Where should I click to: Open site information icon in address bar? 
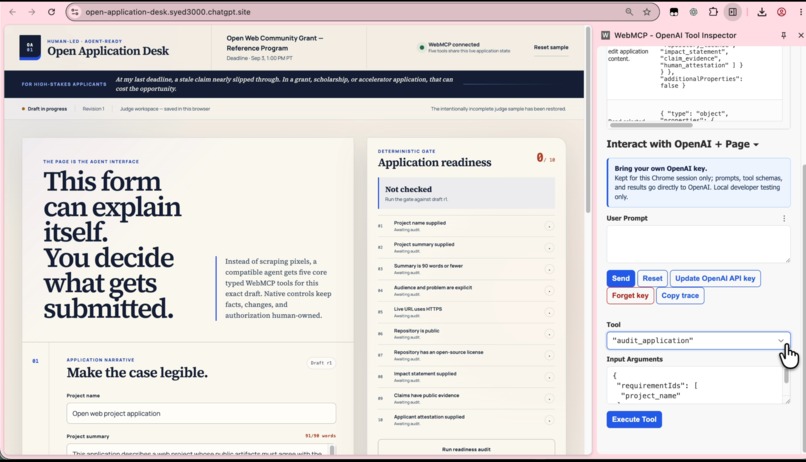(75, 12)
